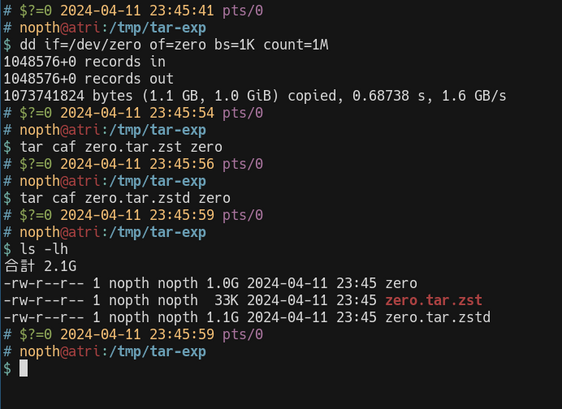Click the first /tmp/tar-exp path
This screenshot has width=562, height=409.
pos(158,28)
